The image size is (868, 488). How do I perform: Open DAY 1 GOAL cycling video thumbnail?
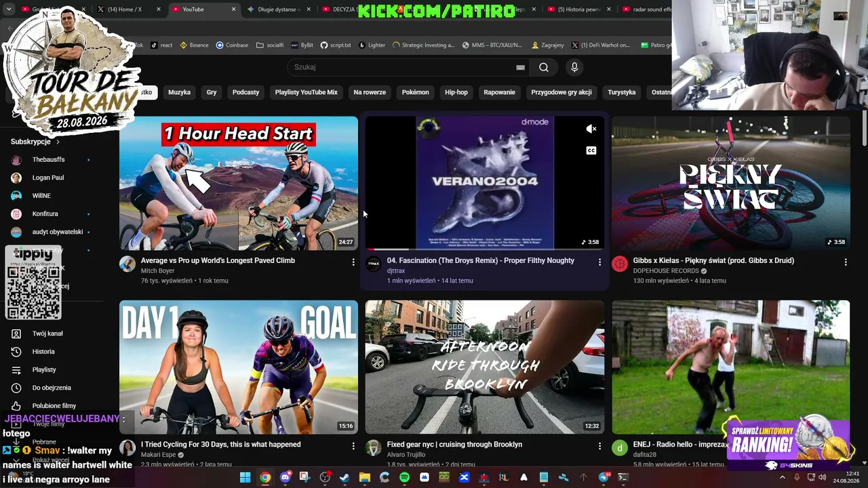239,367
